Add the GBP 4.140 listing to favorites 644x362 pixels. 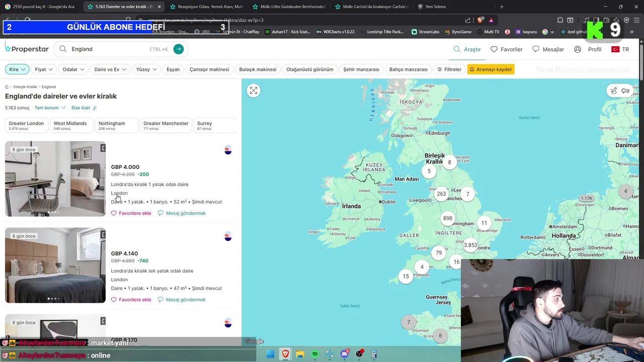131,300
